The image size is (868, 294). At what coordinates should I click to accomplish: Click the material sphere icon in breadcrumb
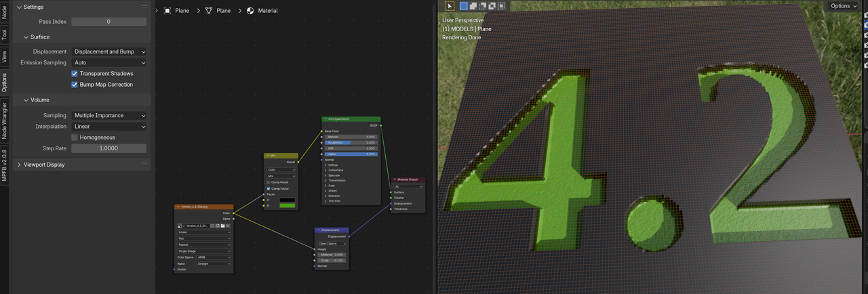[250, 11]
